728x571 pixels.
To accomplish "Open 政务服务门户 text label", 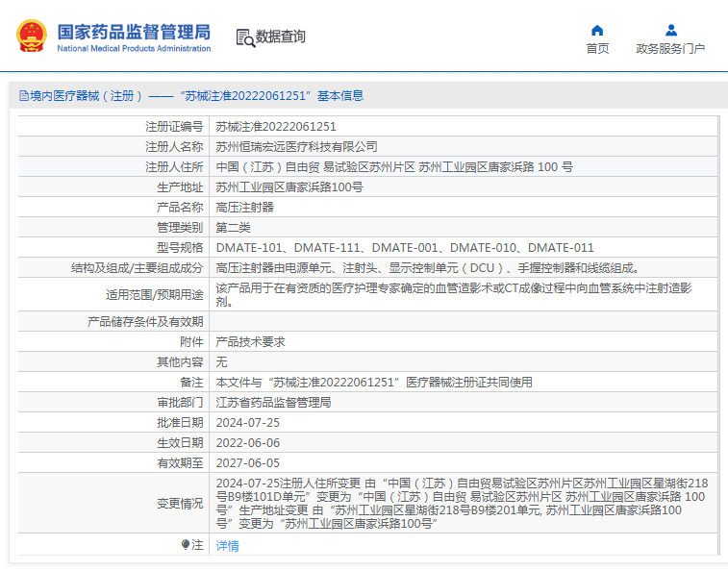I will coord(670,49).
